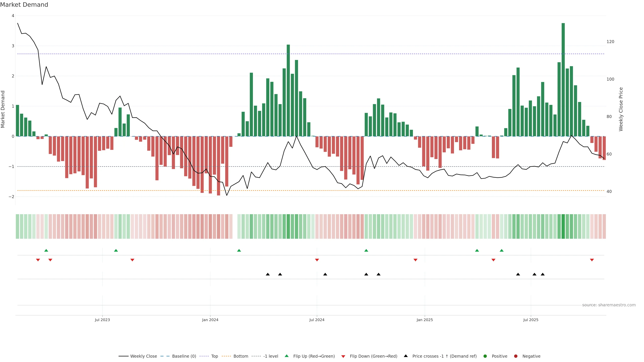This screenshot has height=362, width=644.
Task: Click the Jan 2025 x-axis label
Action: pyautogui.click(x=424, y=320)
